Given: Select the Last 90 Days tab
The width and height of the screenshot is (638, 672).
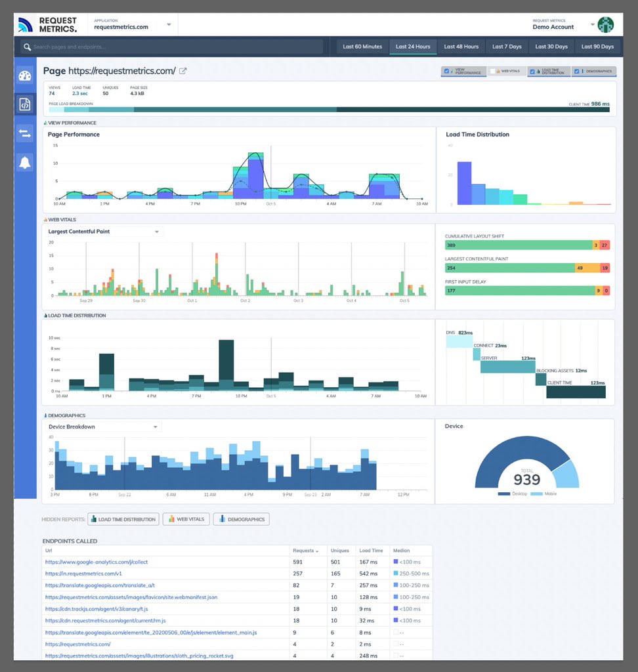Looking at the screenshot, I should point(597,47).
